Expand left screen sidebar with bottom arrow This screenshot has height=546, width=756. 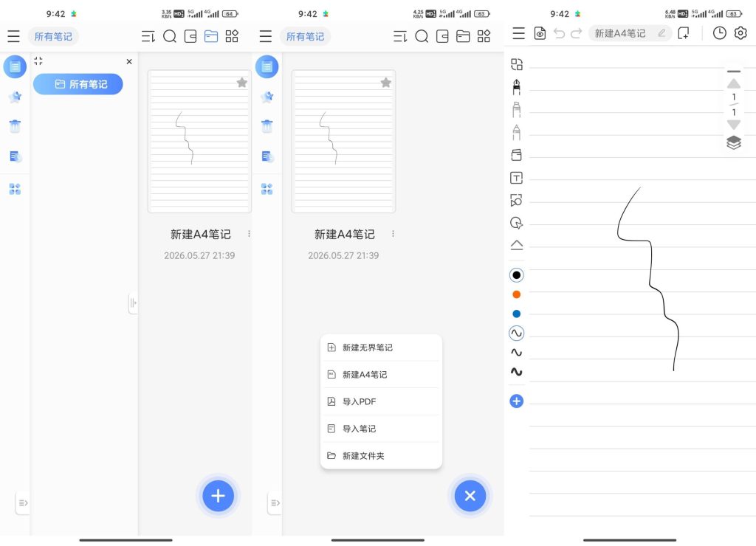coord(23,503)
